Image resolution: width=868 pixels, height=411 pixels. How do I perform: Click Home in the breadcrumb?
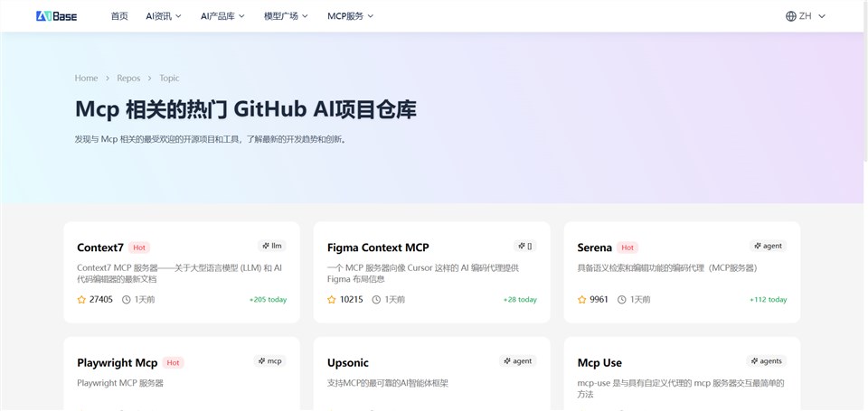tap(87, 78)
